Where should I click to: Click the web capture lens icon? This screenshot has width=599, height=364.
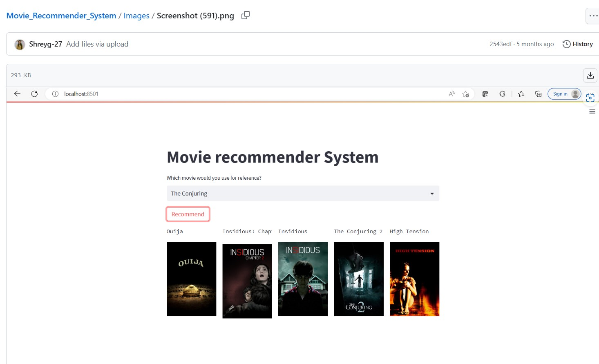[x=590, y=98]
